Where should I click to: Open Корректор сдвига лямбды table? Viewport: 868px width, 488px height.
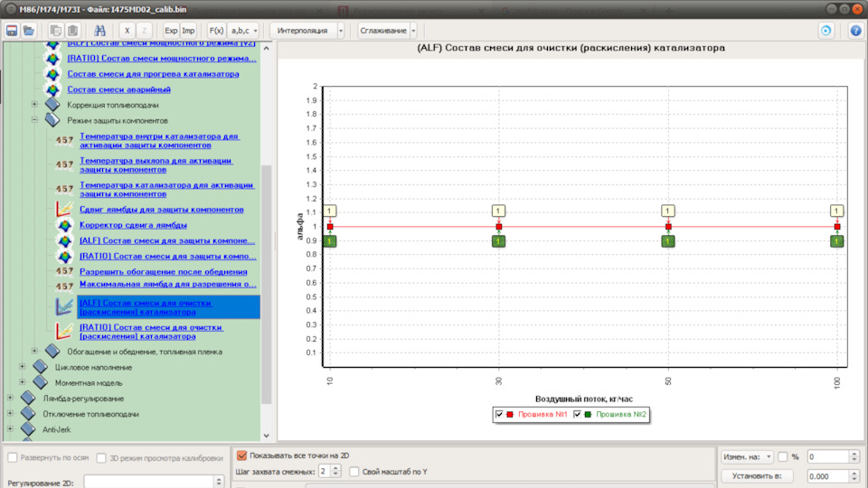click(133, 225)
